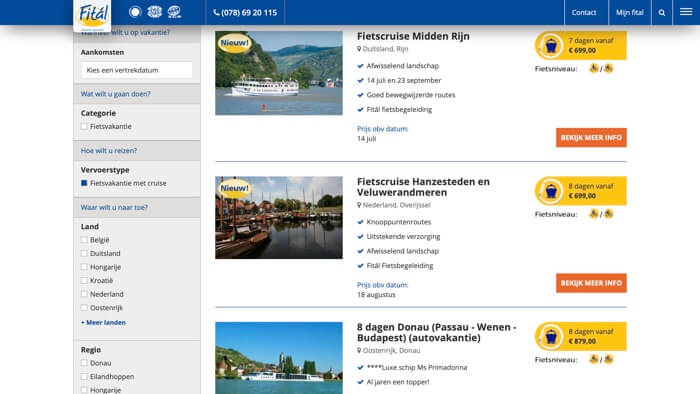The width and height of the screenshot is (700, 394).
Task: Click checkmark icon beside 'Al jaren een topper!'
Action: (x=360, y=382)
